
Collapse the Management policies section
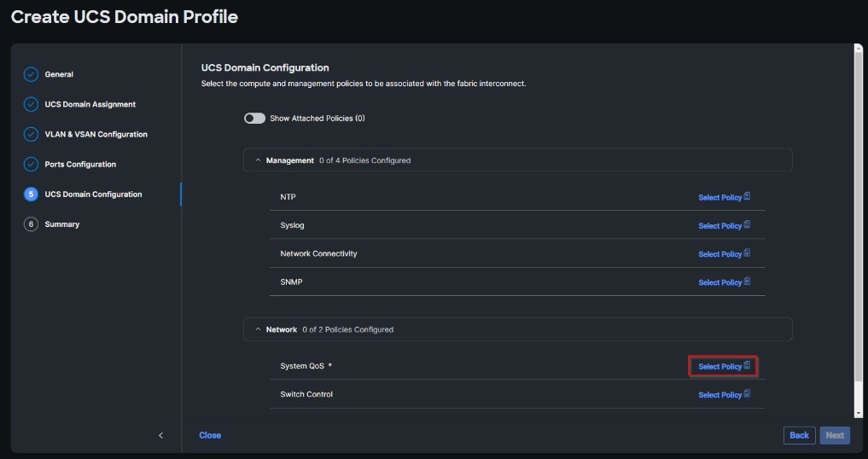257,160
